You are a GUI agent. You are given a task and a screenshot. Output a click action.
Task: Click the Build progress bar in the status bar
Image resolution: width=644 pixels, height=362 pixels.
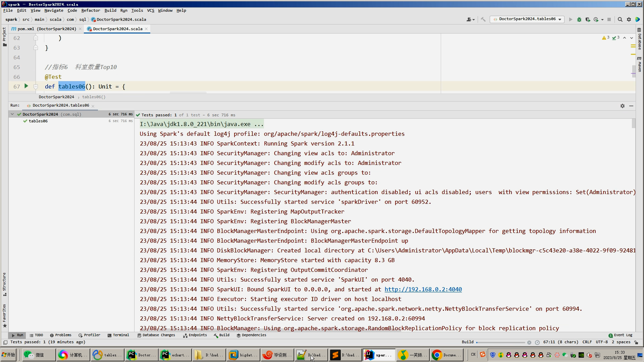[x=500, y=342]
